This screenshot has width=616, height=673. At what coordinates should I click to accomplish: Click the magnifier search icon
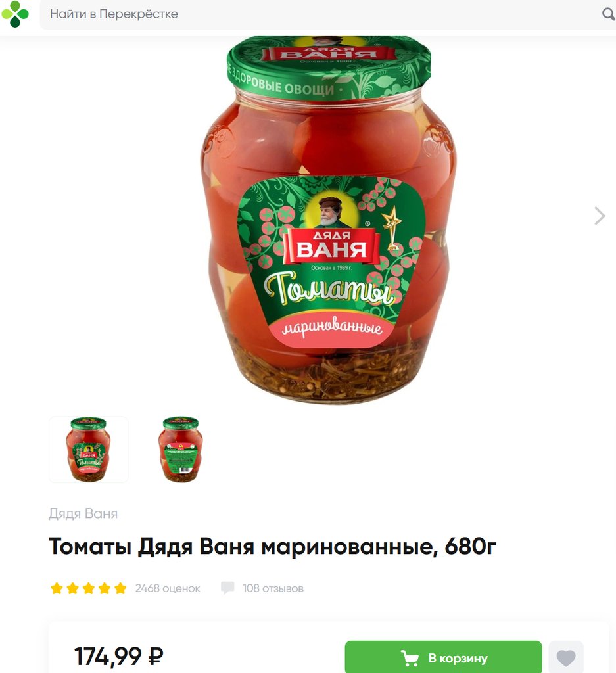(608, 14)
